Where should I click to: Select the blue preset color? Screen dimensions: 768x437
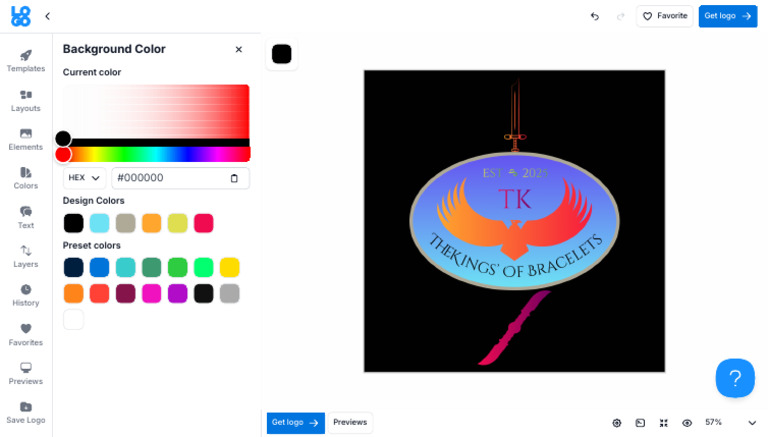coord(99,267)
